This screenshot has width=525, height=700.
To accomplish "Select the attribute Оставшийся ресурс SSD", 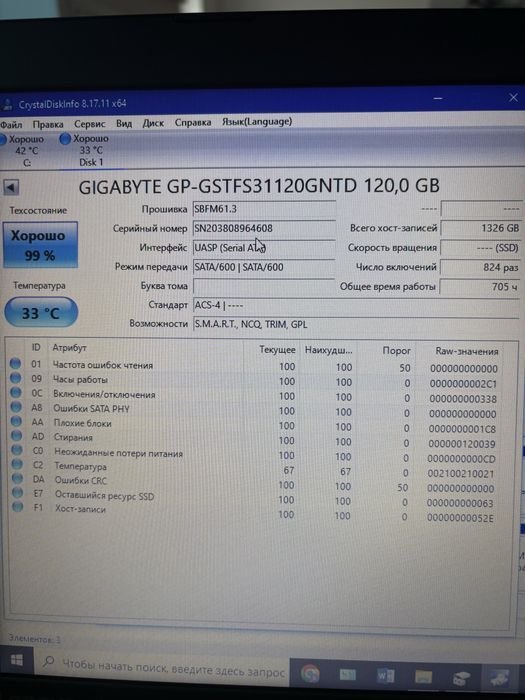I will pyautogui.click(x=104, y=496).
